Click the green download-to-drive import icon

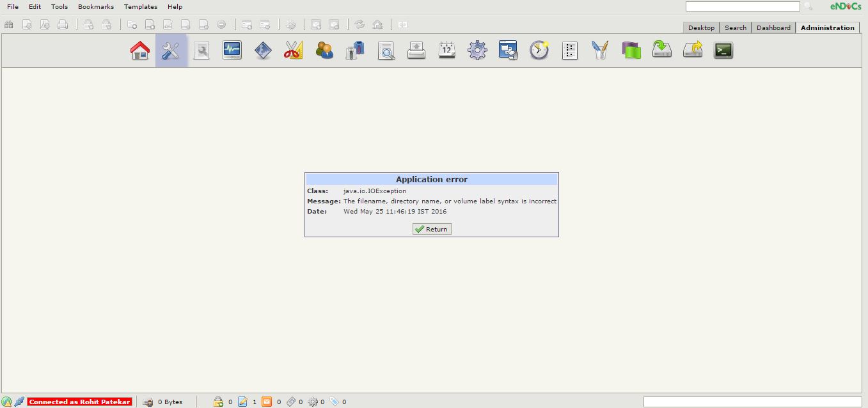coord(661,51)
